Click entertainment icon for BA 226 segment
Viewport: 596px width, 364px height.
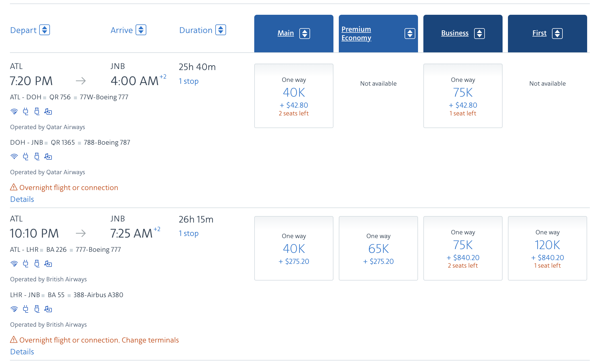click(48, 264)
